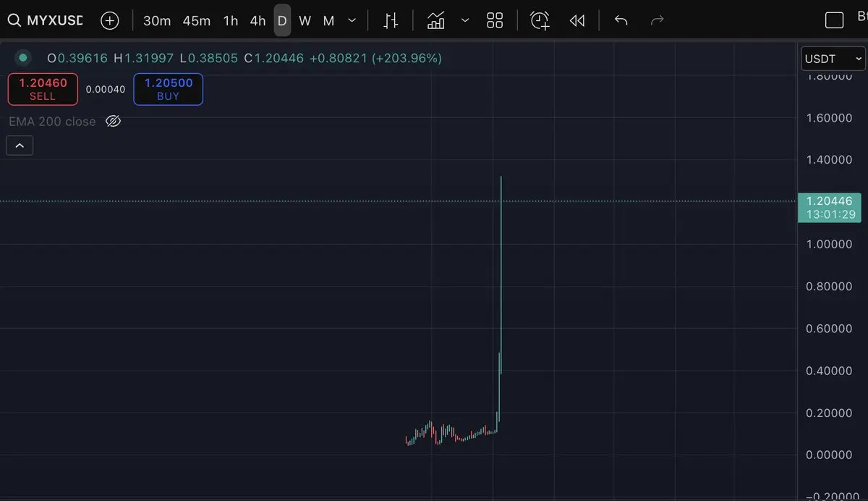Select the weekly W timeframe
This screenshot has width=868, height=501.
click(x=305, y=21)
